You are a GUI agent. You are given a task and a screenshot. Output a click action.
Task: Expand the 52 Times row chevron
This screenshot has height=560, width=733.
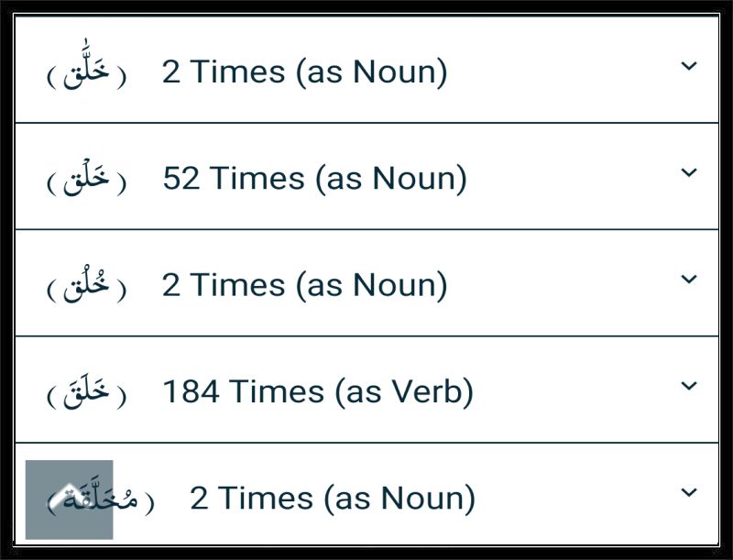tap(689, 172)
